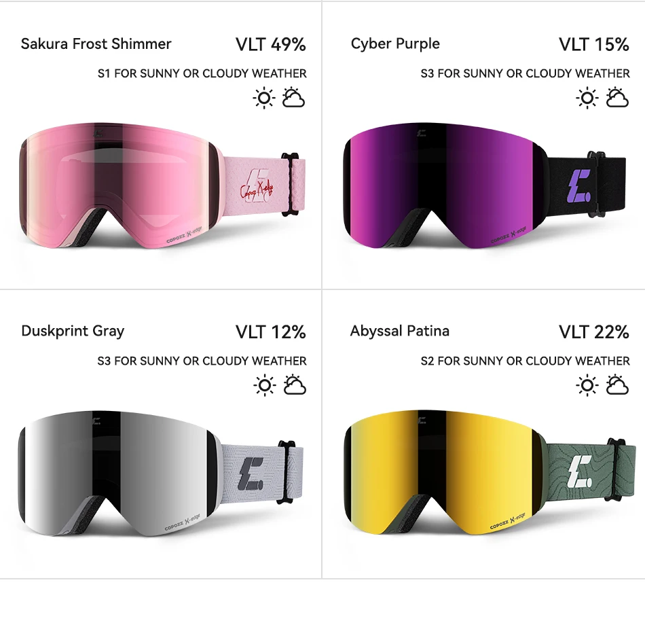This screenshot has width=645, height=644.
Task: Select the silver Duskprint Gray goggles image
Action: click(161, 473)
